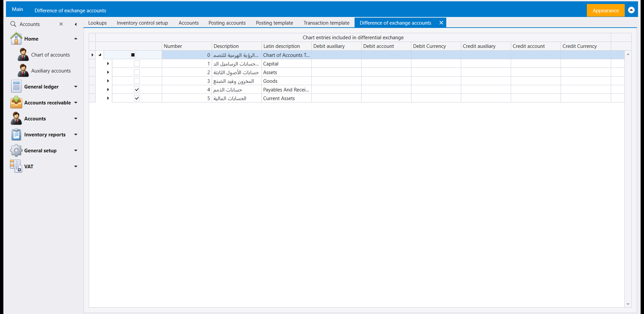Click the grid scrollbar down arrow
644x314 pixels.
point(628,304)
